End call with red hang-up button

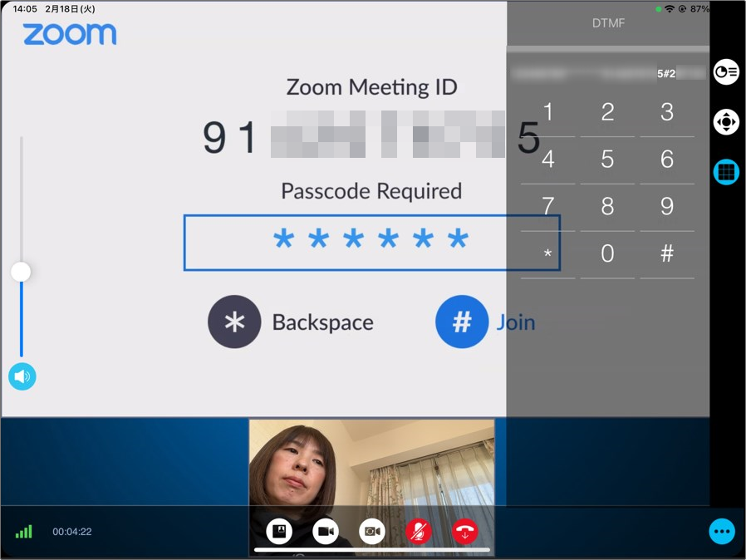click(x=465, y=531)
